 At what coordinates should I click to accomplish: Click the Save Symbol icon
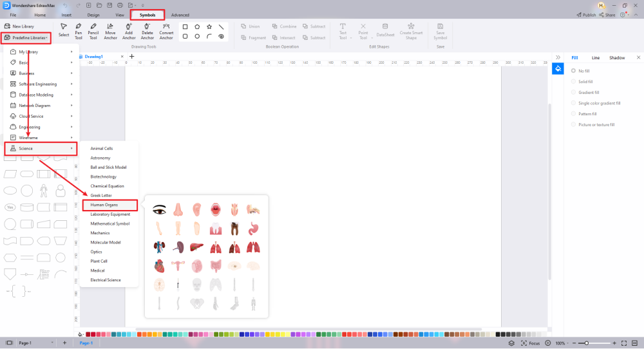click(x=440, y=31)
